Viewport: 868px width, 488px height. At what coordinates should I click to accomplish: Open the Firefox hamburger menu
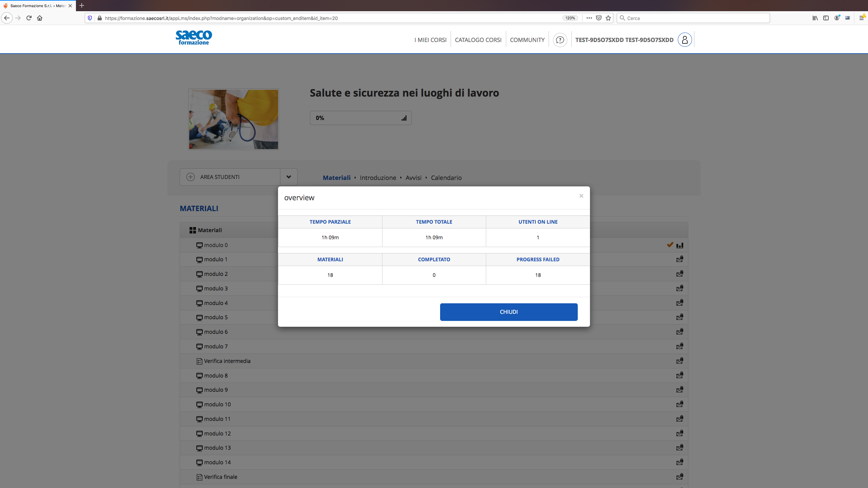(861, 18)
